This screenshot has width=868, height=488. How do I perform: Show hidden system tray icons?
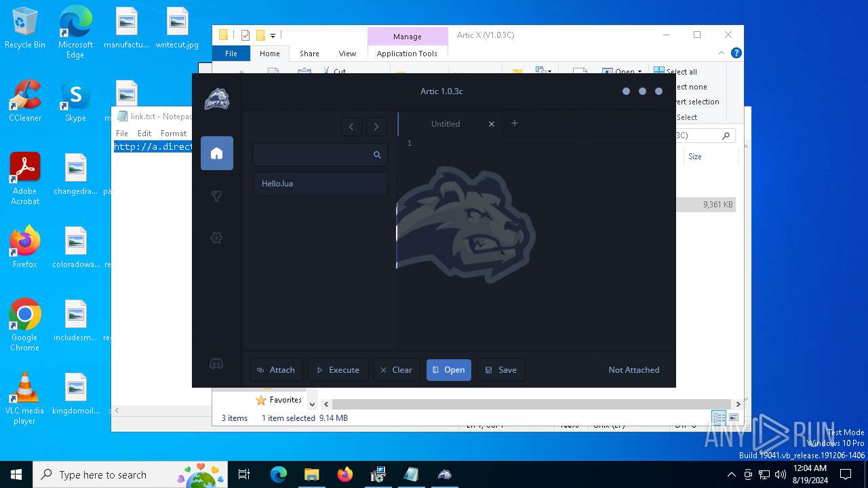pos(732,474)
